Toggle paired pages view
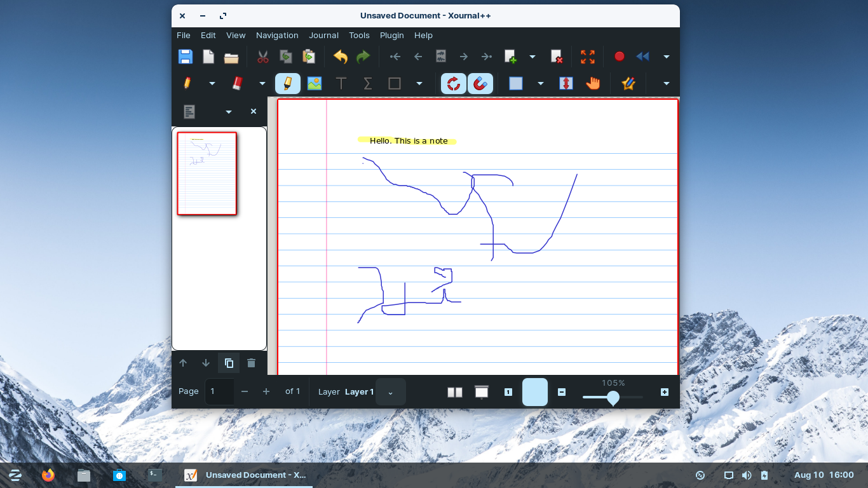The width and height of the screenshot is (868, 488). pyautogui.click(x=455, y=392)
